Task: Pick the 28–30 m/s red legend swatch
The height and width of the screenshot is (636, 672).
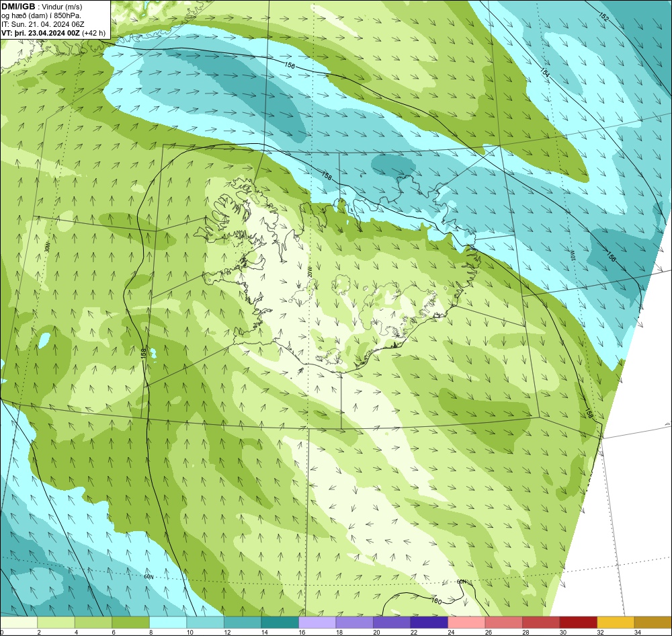Action: coord(541,623)
